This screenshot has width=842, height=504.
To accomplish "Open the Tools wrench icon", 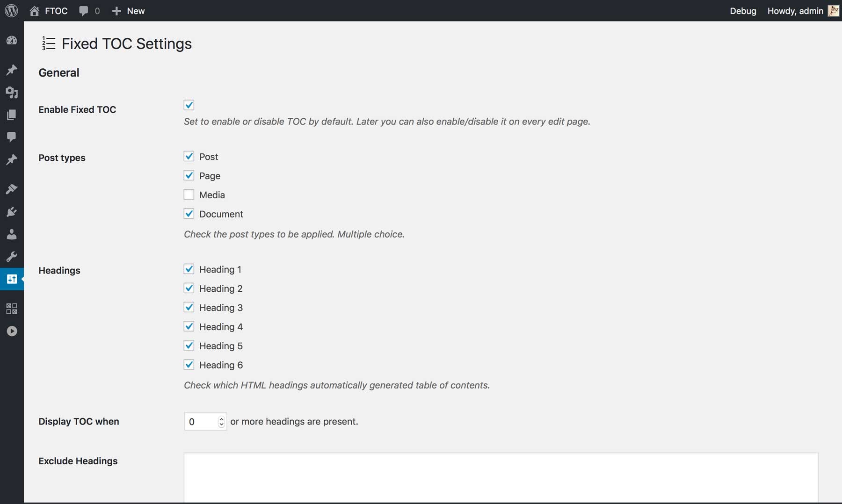I will pos(12,256).
